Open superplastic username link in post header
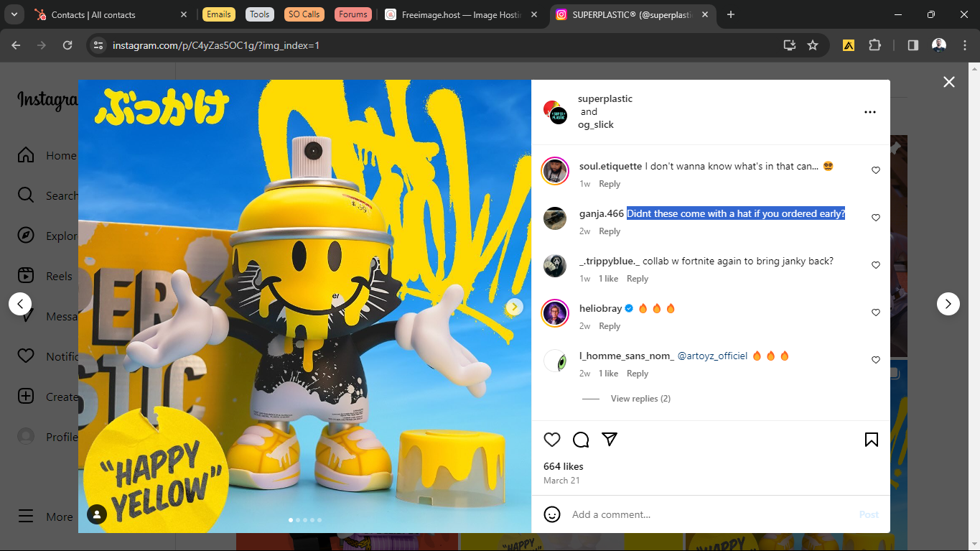 pos(605,99)
